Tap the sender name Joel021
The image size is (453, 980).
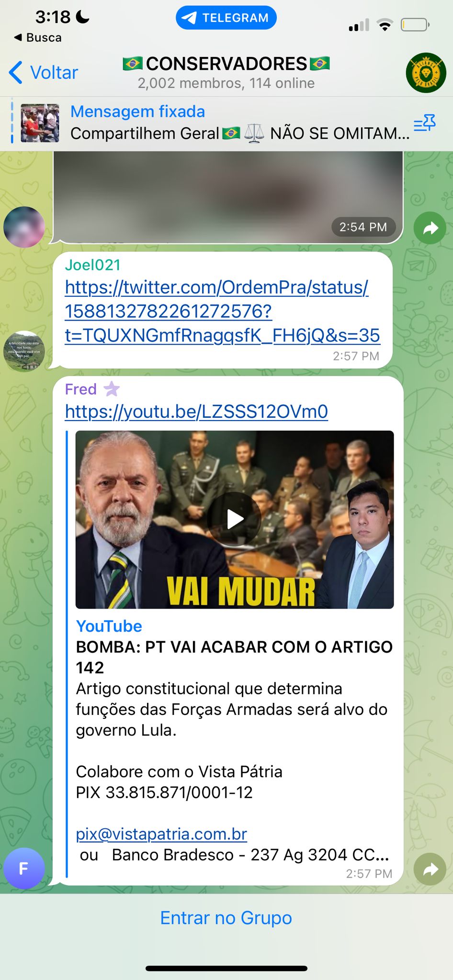tap(92, 265)
